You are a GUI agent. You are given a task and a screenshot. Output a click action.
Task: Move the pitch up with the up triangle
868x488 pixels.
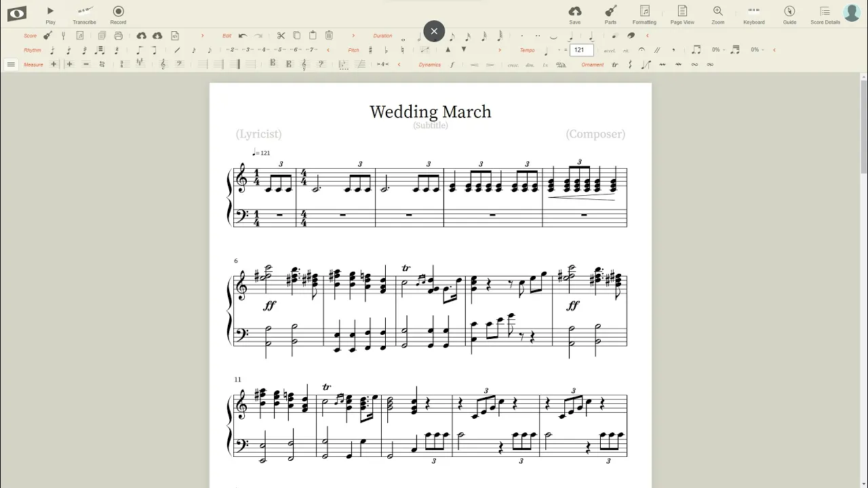pyautogui.click(x=448, y=49)
